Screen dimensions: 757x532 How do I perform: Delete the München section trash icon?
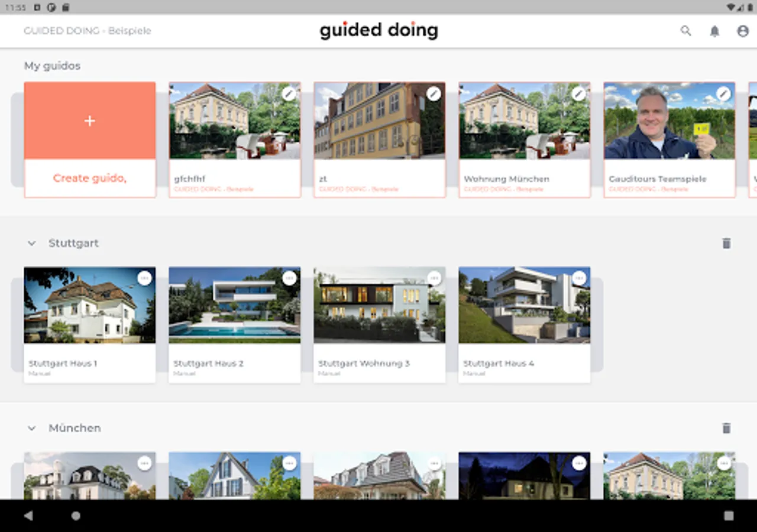point(726,428)
